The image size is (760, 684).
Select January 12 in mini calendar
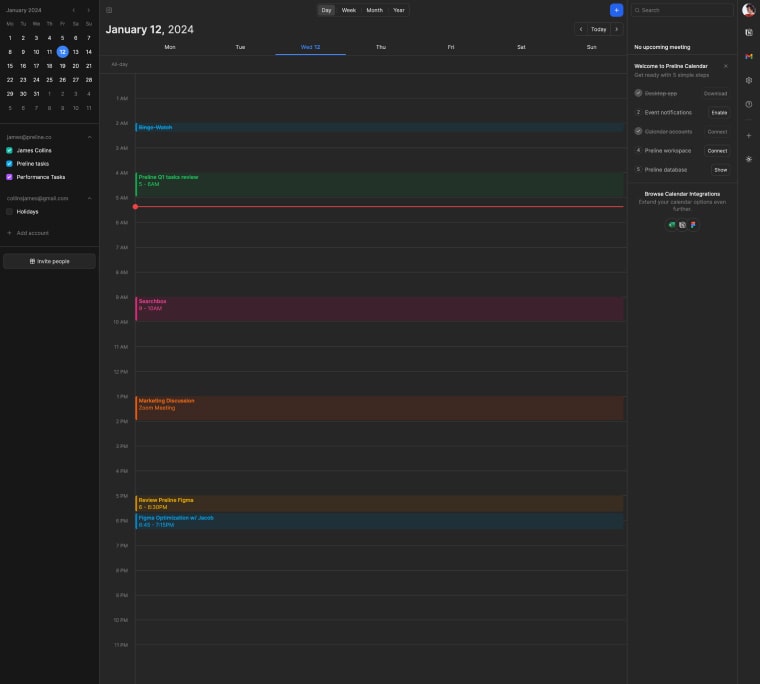(63, 52)
